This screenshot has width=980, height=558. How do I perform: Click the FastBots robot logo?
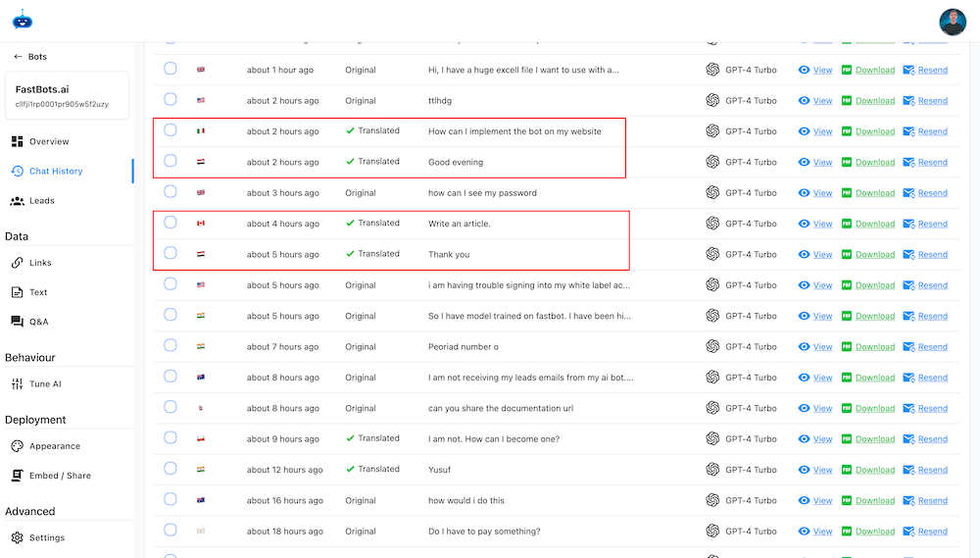coord(23,20)
